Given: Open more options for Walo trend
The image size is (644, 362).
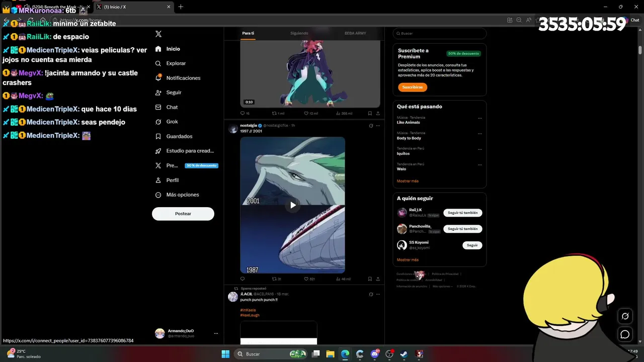Looking at the screenshot, I should [x=480, y=165].
